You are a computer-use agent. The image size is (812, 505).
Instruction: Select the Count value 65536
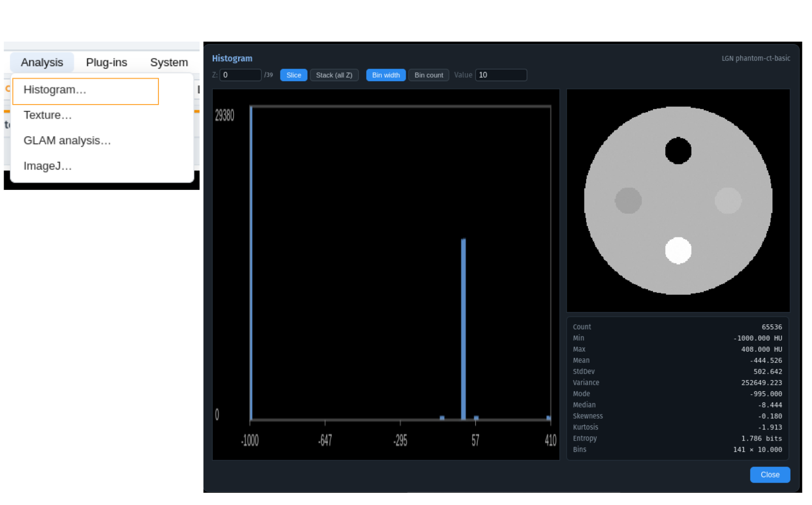coord(771,327)
